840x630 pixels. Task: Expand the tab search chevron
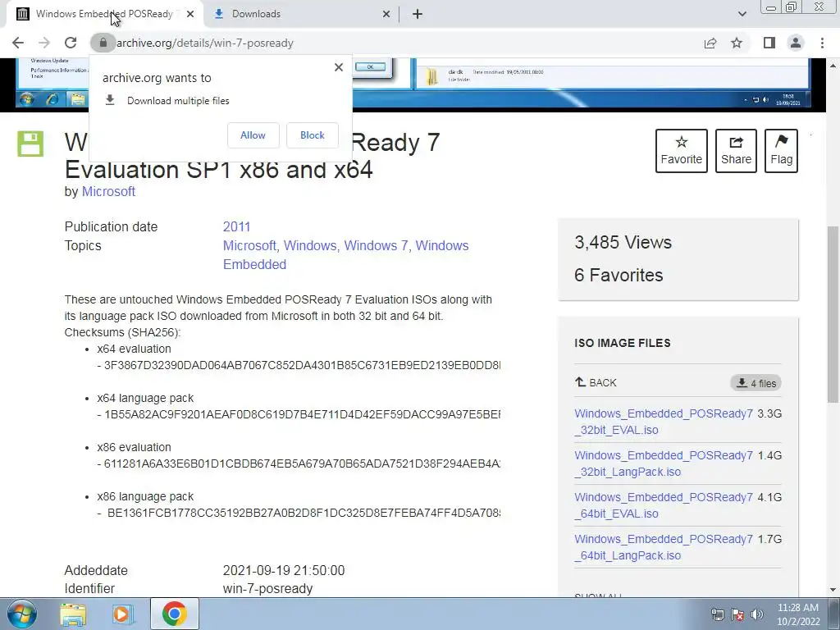tap(742, 14)
